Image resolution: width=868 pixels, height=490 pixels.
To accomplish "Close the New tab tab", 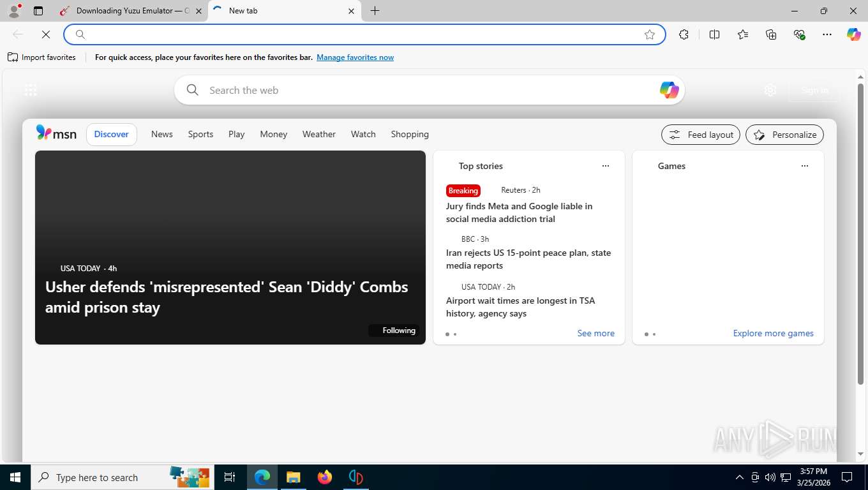I will (351, 11).
